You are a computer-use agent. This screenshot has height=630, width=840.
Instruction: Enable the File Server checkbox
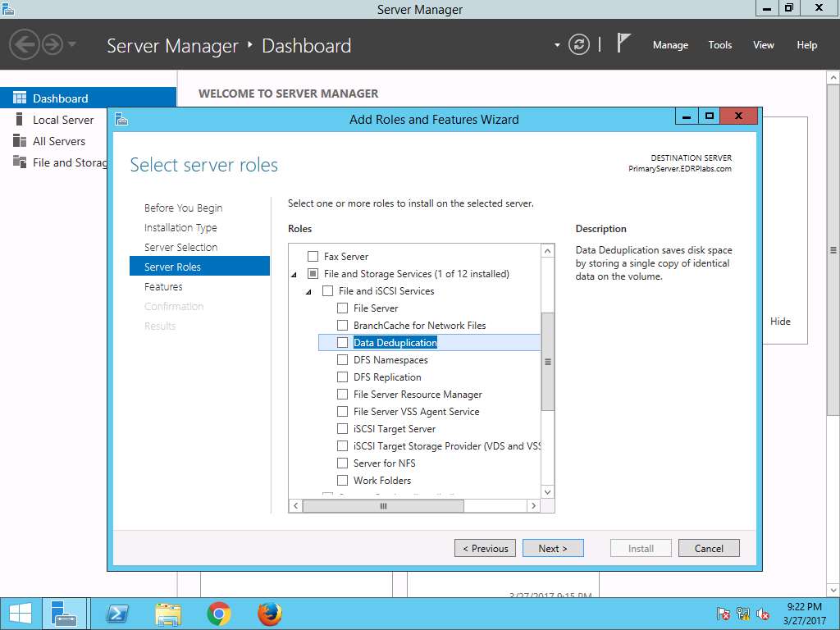342,308
